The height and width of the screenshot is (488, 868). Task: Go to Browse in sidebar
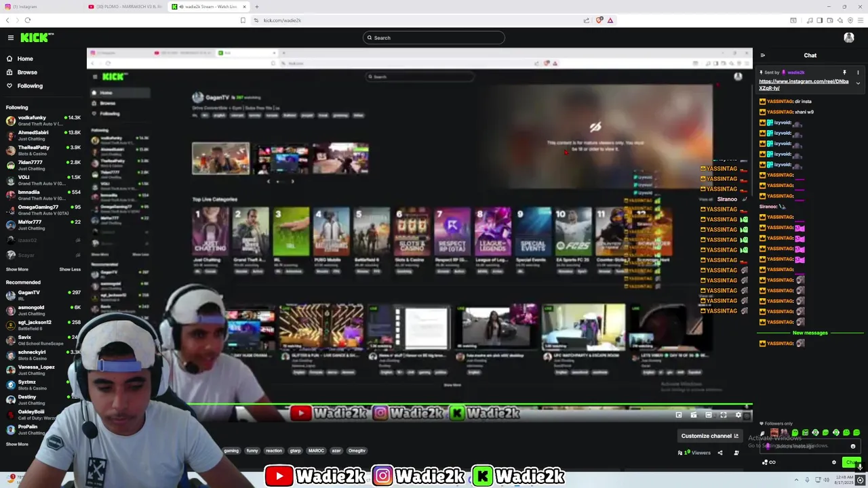27,73
